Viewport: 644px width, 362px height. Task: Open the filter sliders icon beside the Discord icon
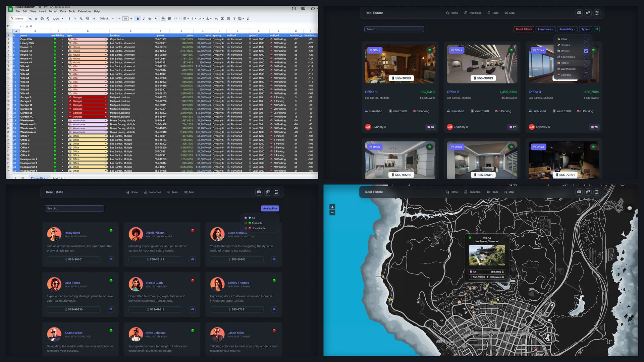pos(597,13)
